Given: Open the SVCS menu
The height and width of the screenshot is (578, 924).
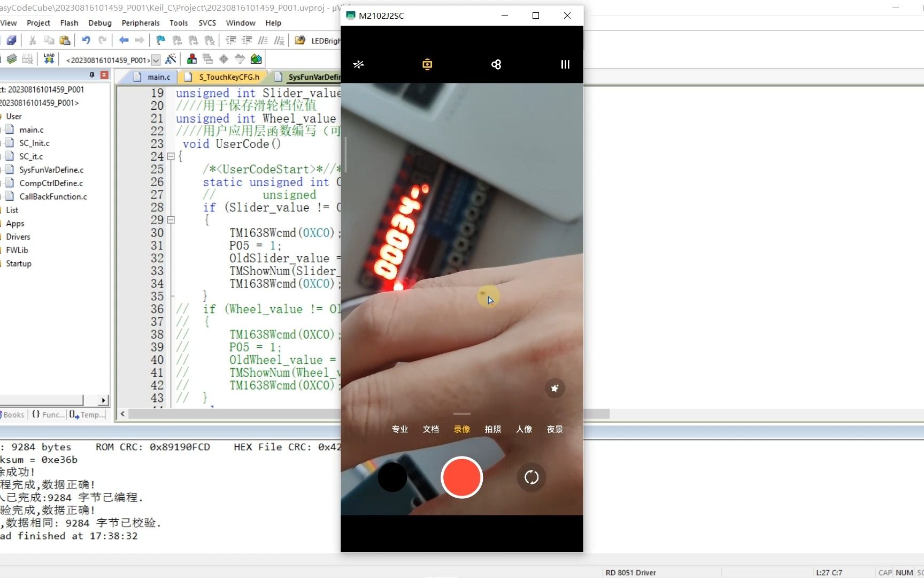Looking at the screenshot, I should (207, 23).
